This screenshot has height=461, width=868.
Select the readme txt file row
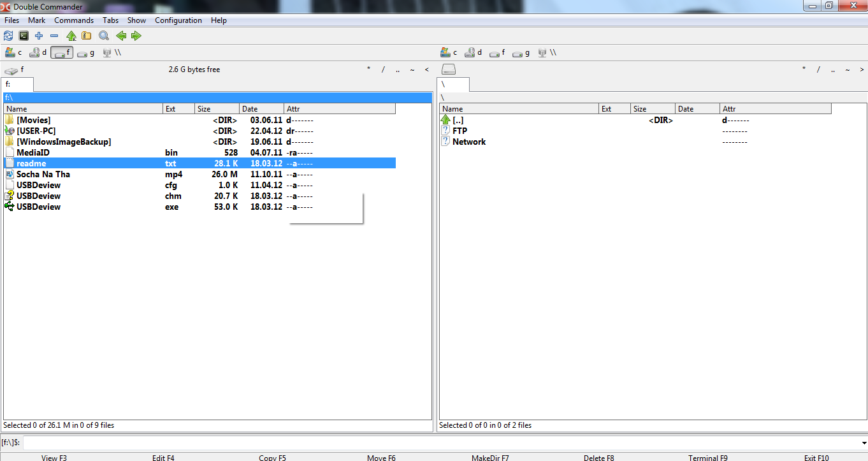pos(199,163)
